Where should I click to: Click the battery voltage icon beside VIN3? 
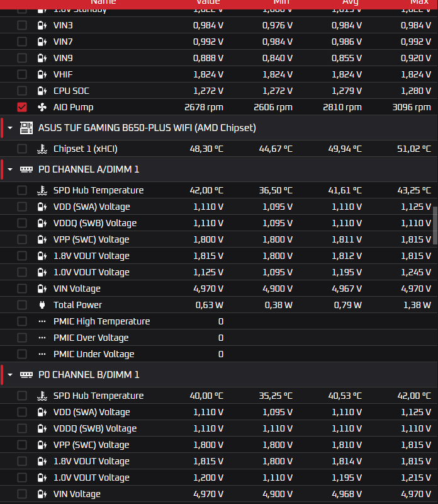click(42, 25)
